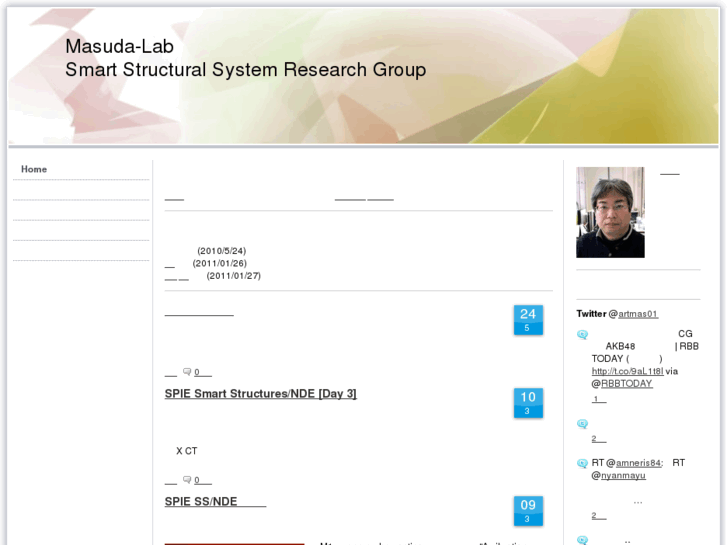Click the speech bubble icon beside RT @amneris84 tweet

tap(582, 463)
